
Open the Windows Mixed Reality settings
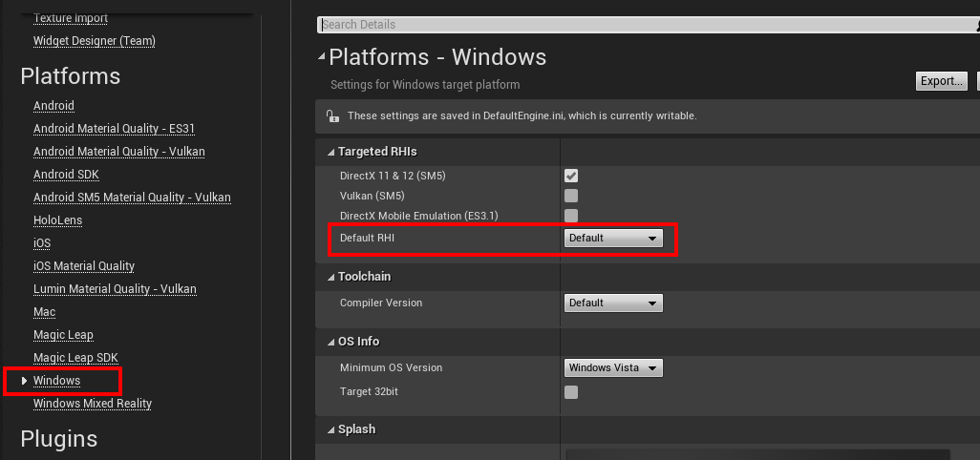click(x=93, y=404)
